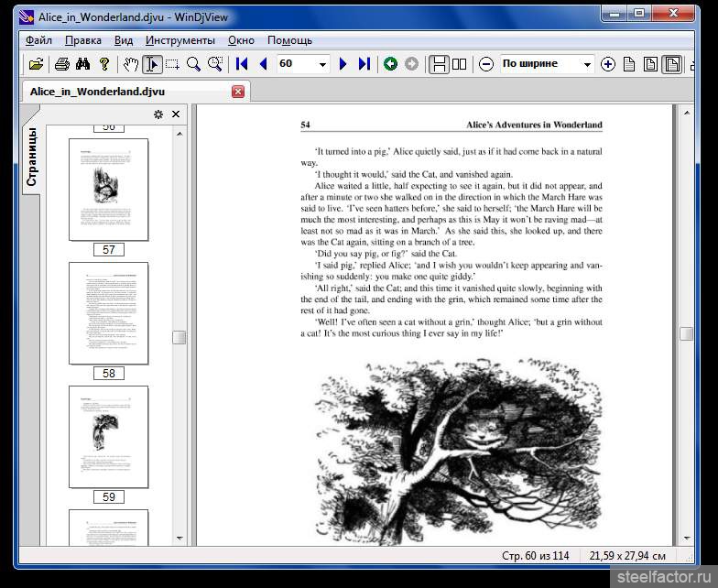Image resolution: width=718 pixels, height=588 pixels.
Task: Close the Alice_in_Wonderland.djvu tab
Action: tap(238, 92)
